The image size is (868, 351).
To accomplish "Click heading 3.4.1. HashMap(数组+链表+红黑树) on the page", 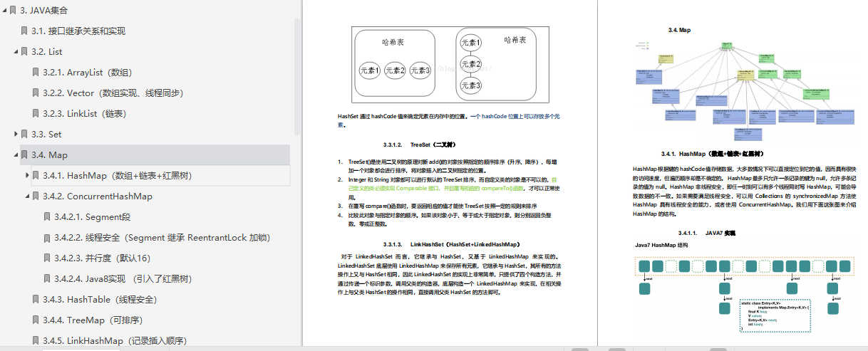I will click(x=712, y=153).
